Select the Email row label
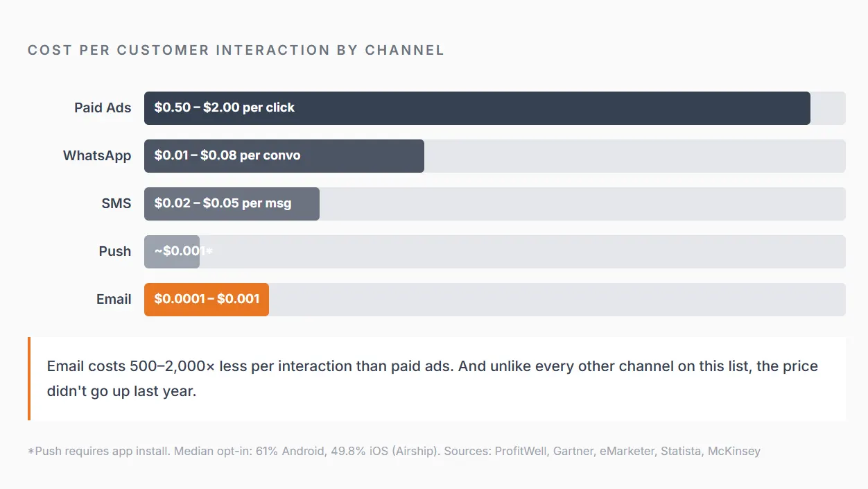 [x=114, y=300]
